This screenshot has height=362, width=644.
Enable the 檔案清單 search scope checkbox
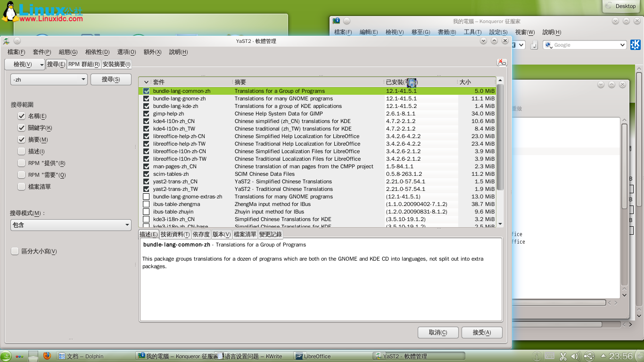21,187
